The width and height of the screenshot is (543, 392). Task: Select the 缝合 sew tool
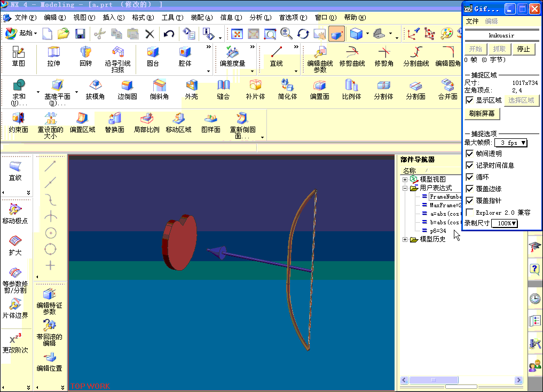coord(223,90)
